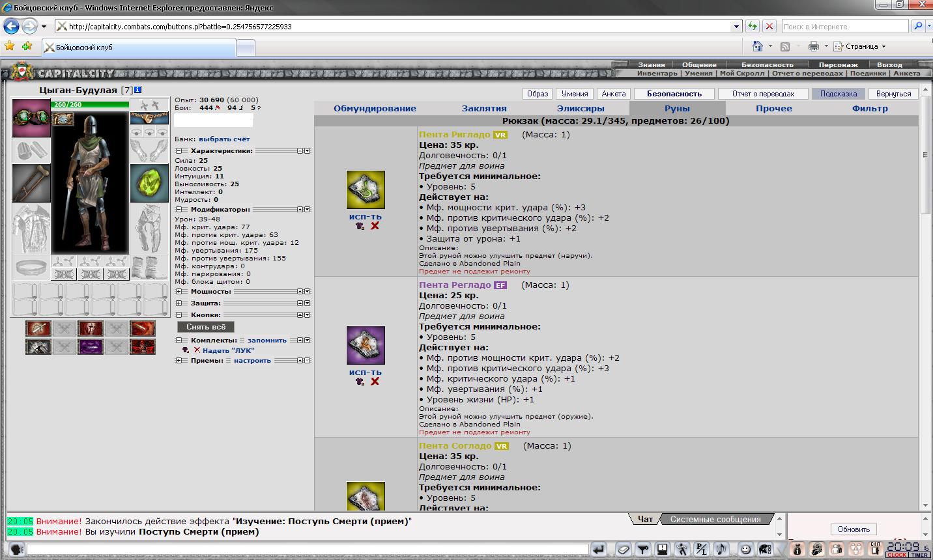
Task: Click the выбрать счёт bank link
Action: (224, 139)
